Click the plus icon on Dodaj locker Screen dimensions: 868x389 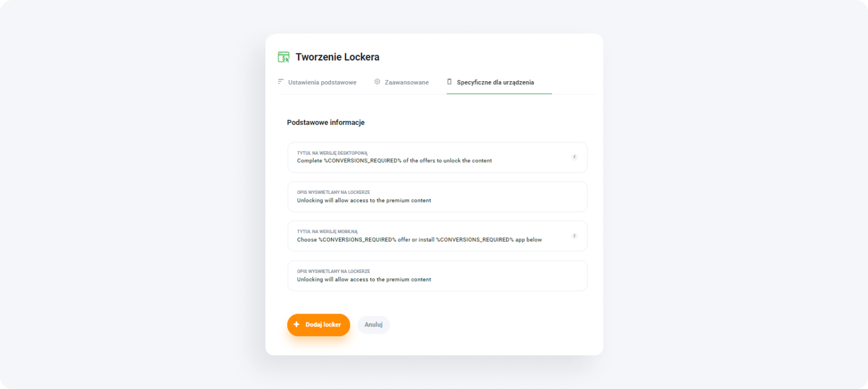click(296, 325)
